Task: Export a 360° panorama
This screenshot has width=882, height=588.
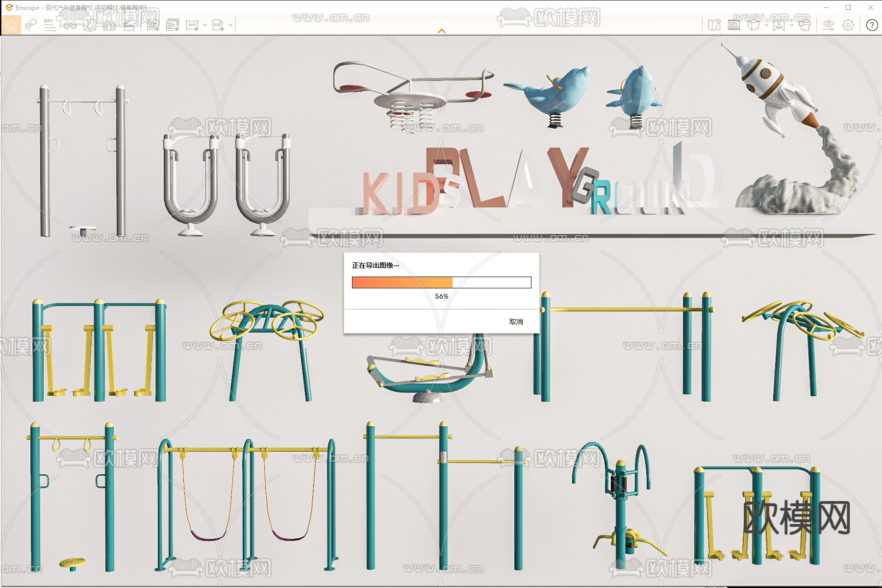Action: [192, 25]
